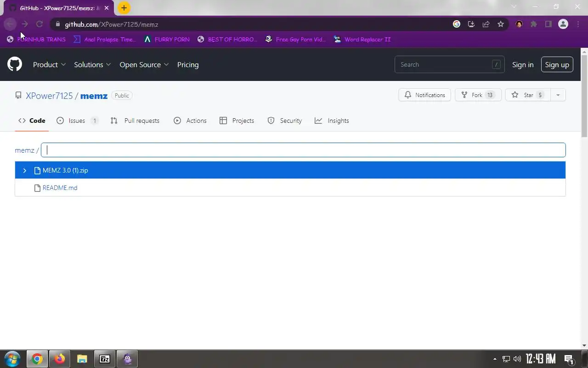The height and width of the screenshot is (368, 588).
Task: Open the Security tab
Action: 285,121
